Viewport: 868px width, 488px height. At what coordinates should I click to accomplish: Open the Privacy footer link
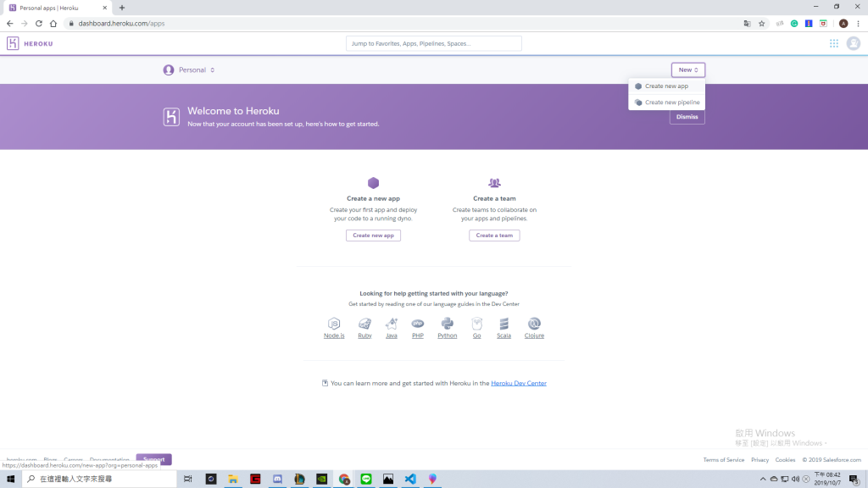click(x=759, y=460)
